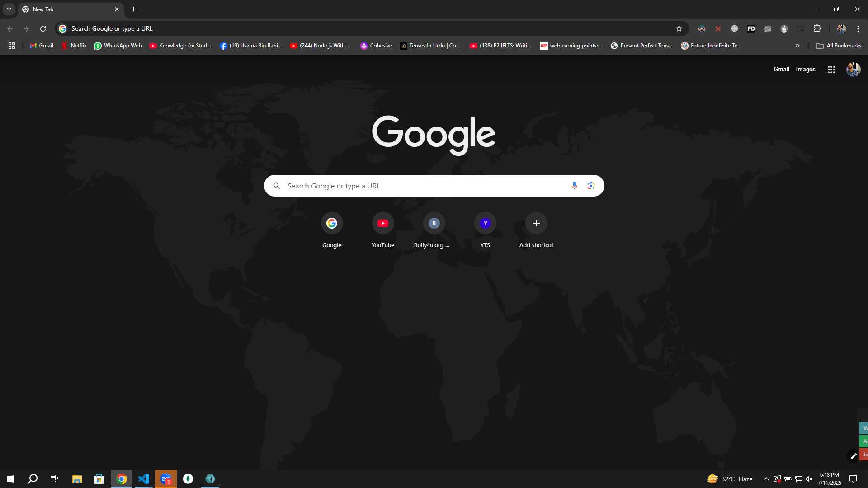Click Add shortcut button
Screen dimensions: 868x488
tap(536, 231)
